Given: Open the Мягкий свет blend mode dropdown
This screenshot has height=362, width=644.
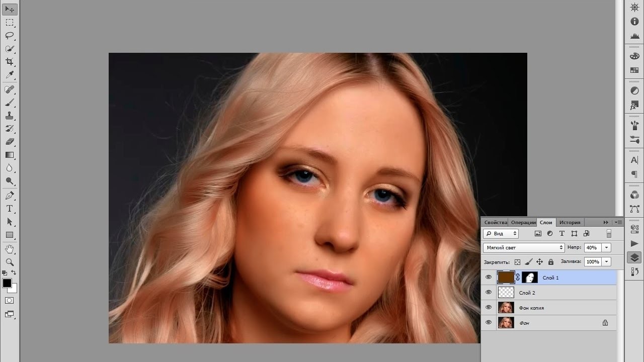Looking at the screenshot, I should [x=524, y=247].
